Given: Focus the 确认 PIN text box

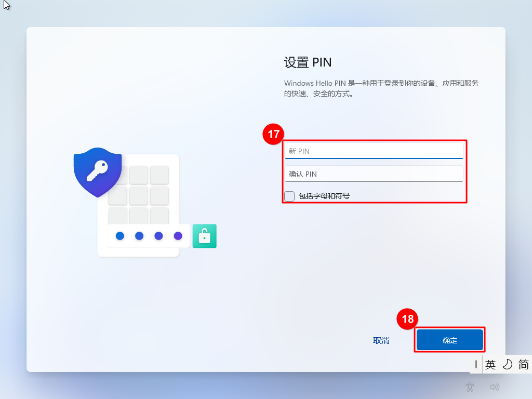Looking at the screenshot, I should [x=374, y=174].
